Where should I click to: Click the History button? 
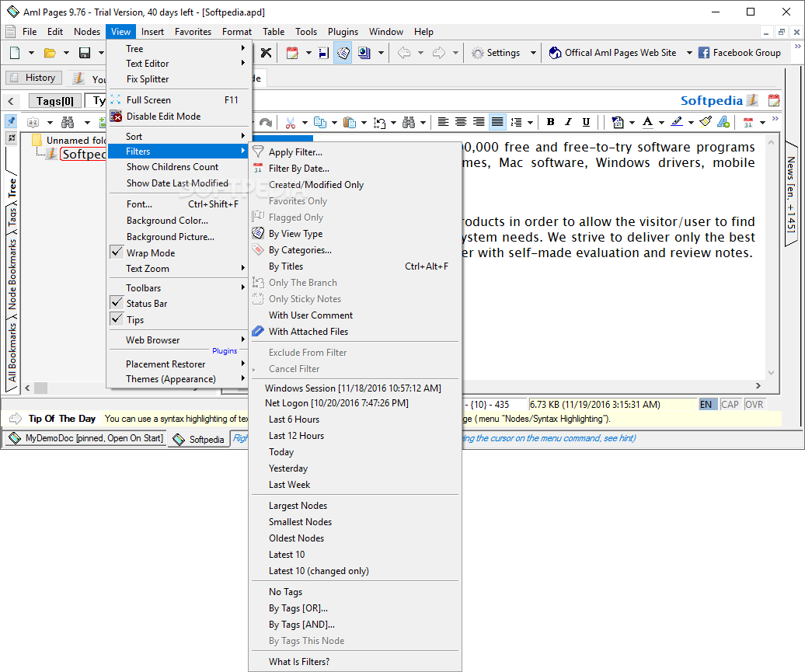[34, 78]
